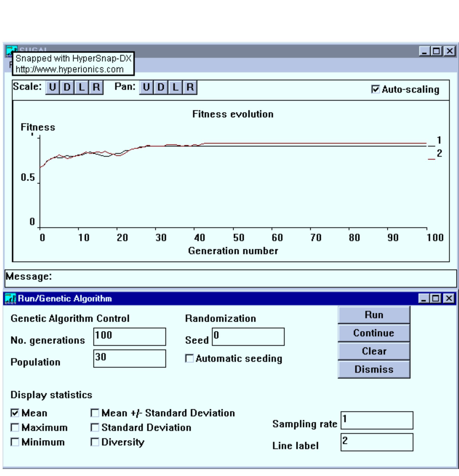Dismiss the Genetic Algorithm dialog

click(374, 369)
